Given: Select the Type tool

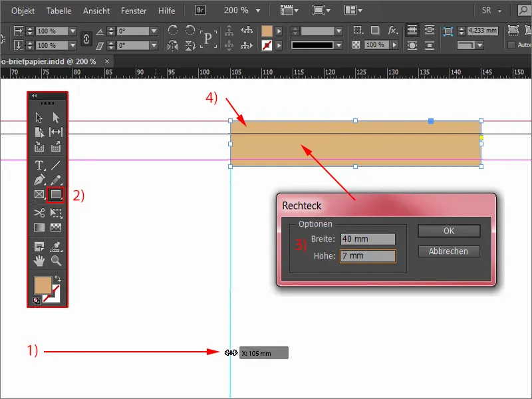Looking at the screenshot, I should [x=39, y=165].
